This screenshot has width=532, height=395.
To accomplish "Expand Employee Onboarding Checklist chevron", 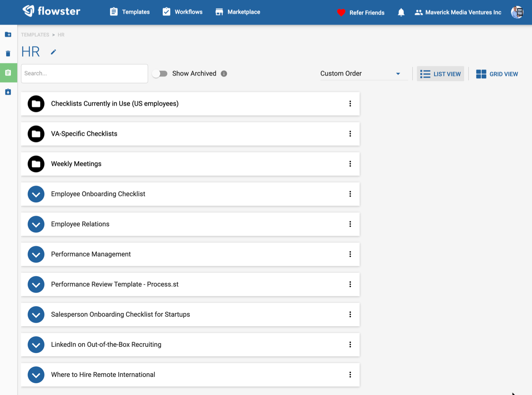I will tap(36, 194).
